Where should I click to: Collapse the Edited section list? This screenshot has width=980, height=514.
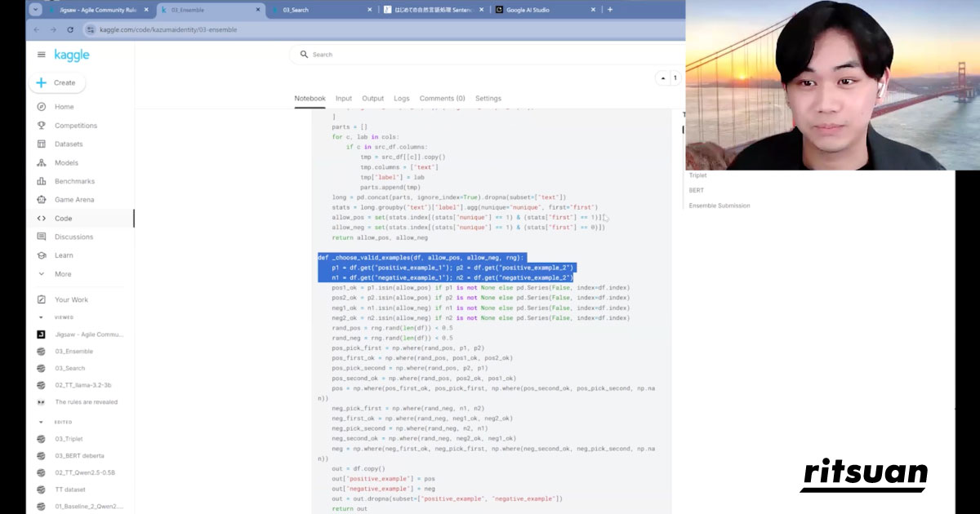(41, 422)
